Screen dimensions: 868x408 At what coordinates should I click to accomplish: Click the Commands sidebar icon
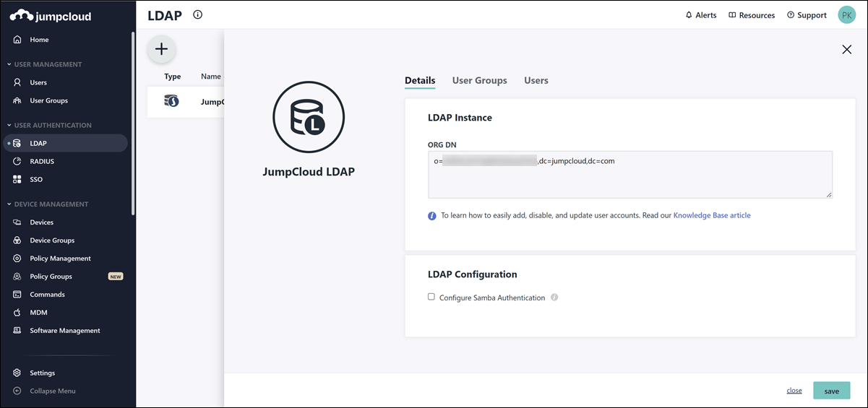[x=17, y=295]
